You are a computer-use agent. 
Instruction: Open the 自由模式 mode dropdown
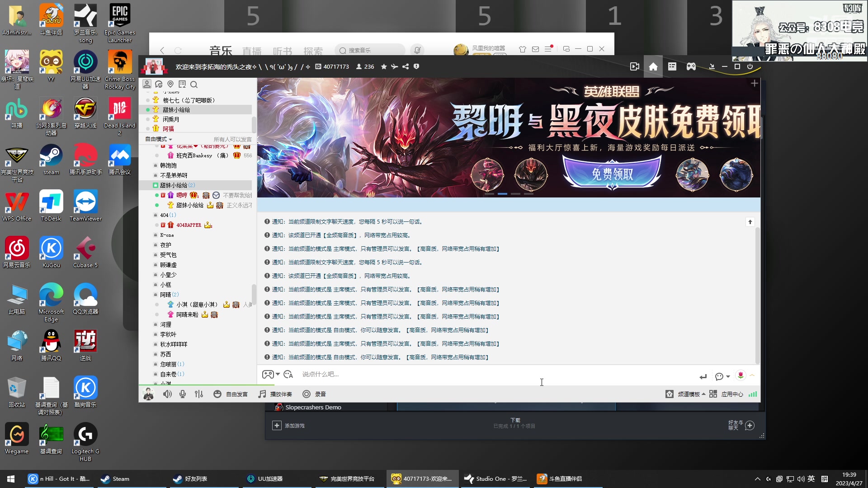coord(158,139)
